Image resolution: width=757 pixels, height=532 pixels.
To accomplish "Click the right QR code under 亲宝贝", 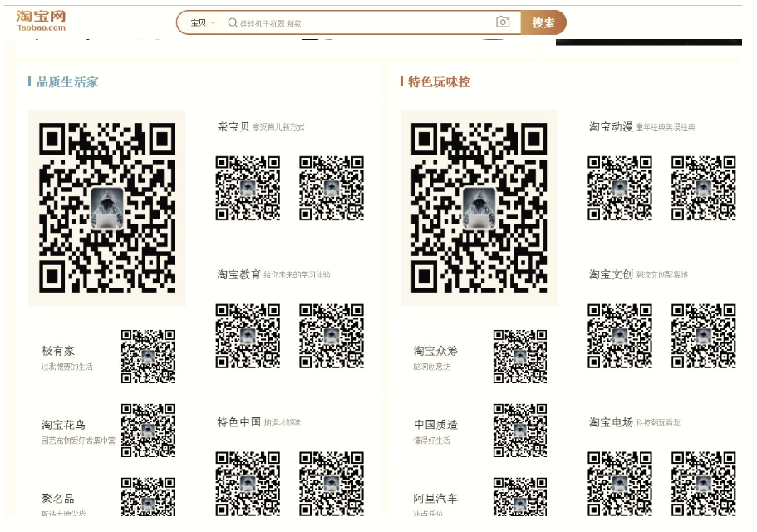I will [332, 188].
